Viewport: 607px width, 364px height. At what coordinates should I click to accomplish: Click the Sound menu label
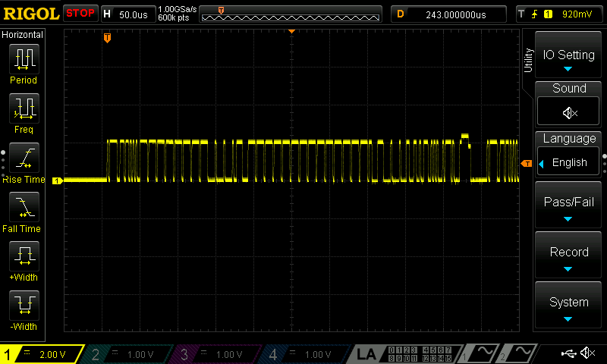click(569, 88)
